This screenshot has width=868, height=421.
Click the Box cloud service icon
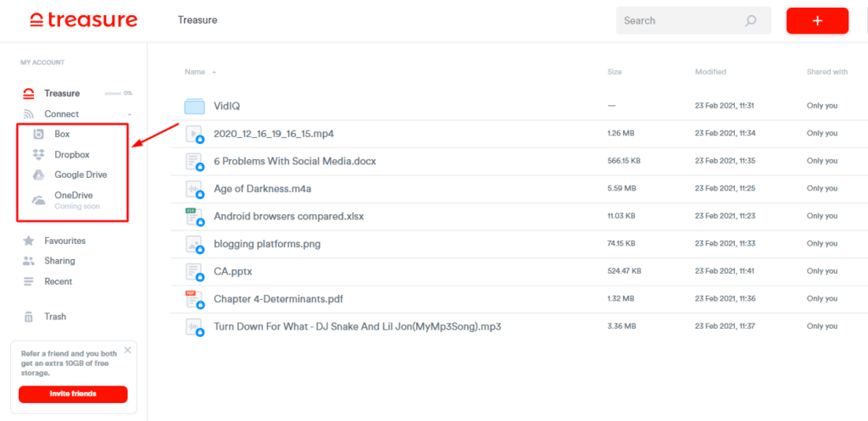click(38, 135)
